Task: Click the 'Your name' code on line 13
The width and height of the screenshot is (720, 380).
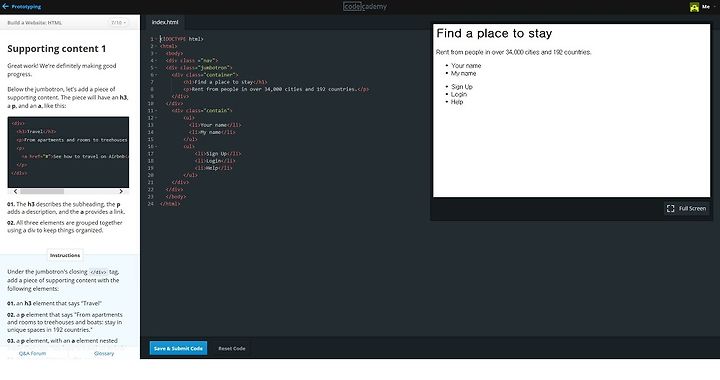Action: click(x=215, y=125)
